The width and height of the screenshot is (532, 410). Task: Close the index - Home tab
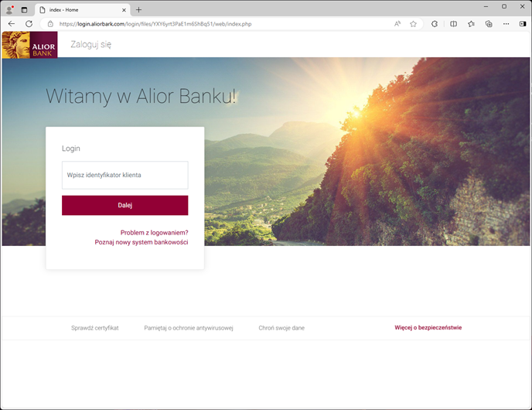pyautogui.click(x=124, y=10)
